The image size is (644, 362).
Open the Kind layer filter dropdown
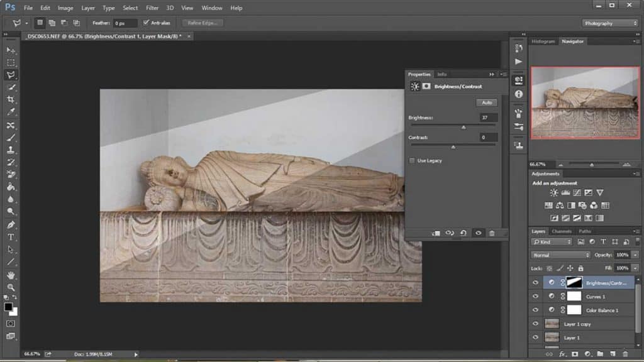(551, 242)
